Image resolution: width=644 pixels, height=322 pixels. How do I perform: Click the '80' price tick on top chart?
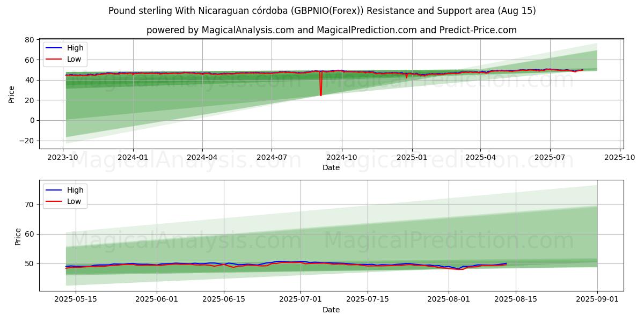[30, 40]
